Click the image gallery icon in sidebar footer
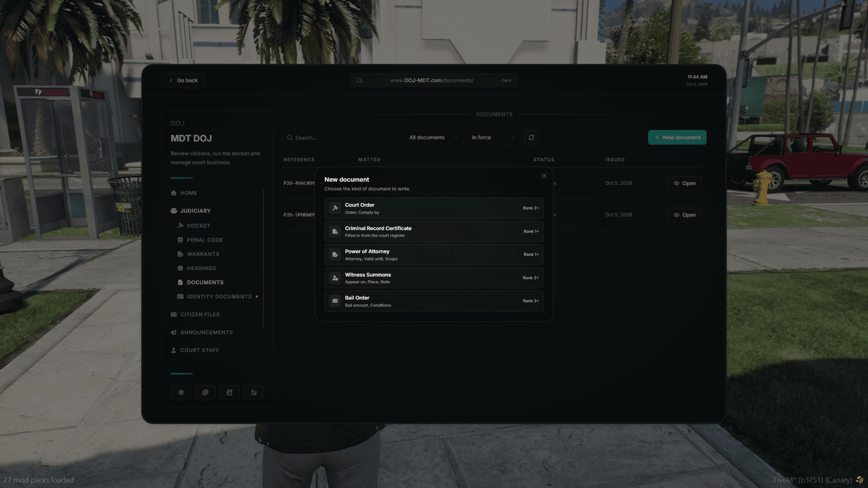 pos(205,392)
